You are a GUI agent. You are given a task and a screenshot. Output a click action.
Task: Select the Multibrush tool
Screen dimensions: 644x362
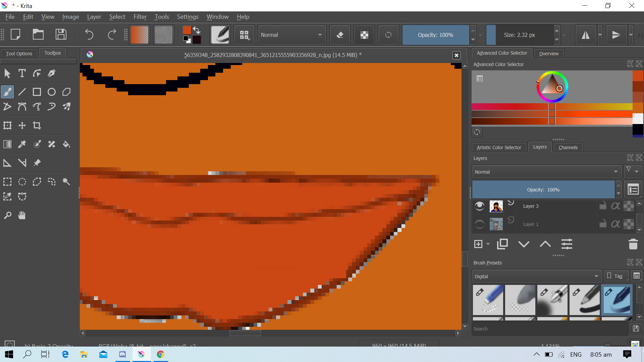pyautogui.click(x=66, y=107)
